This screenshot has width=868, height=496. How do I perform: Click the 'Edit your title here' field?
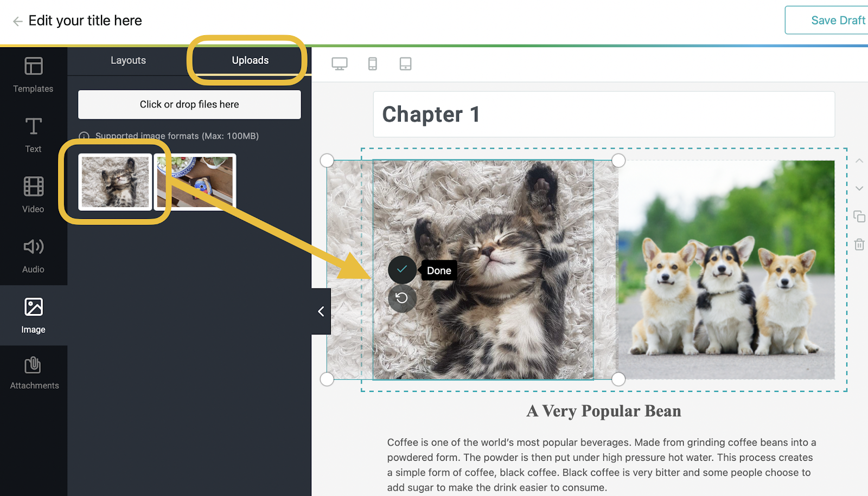click(x=85, y=21)
